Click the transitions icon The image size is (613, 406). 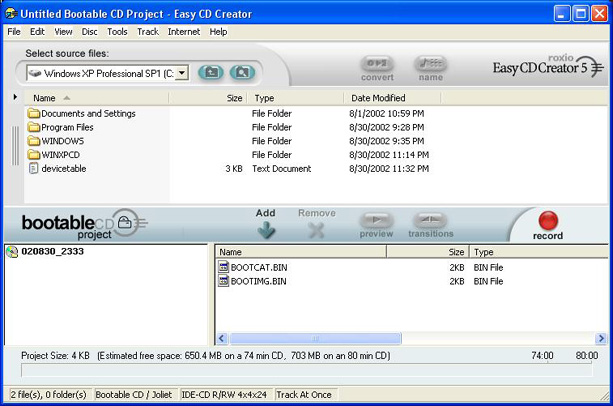[430, 221]
